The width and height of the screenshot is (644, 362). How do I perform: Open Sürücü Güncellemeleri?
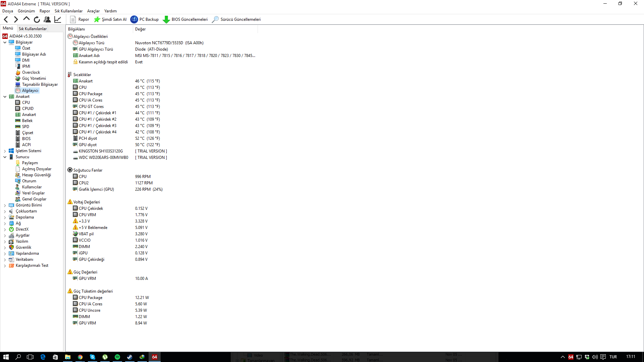pos(236,19)
